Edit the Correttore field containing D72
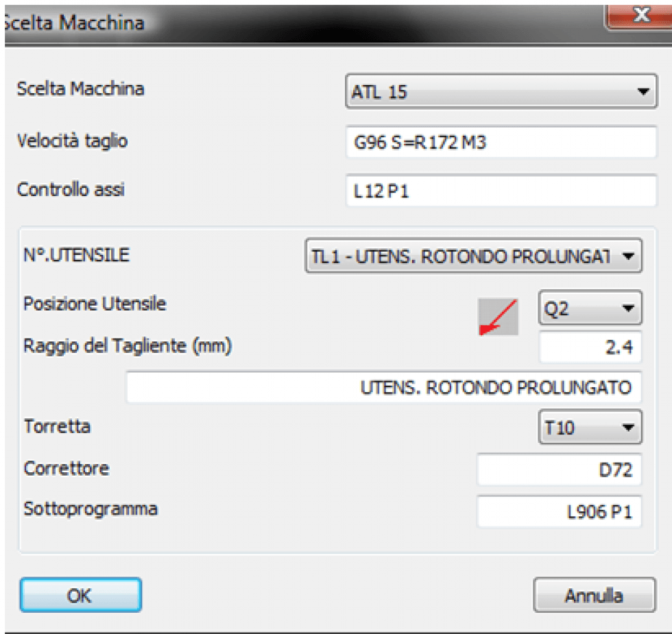The height and width of the screenshot is (634, 672). tap(559, 470)
